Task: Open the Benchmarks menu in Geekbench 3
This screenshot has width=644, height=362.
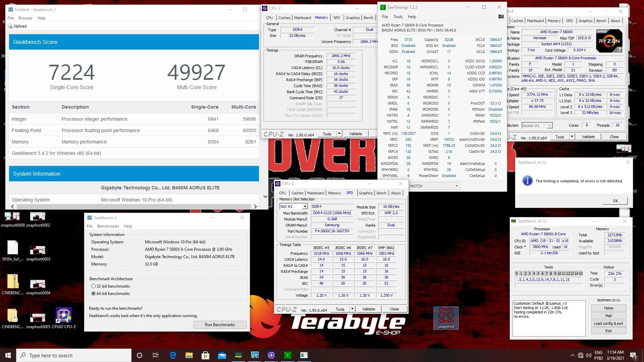Action: click(108, 226)
